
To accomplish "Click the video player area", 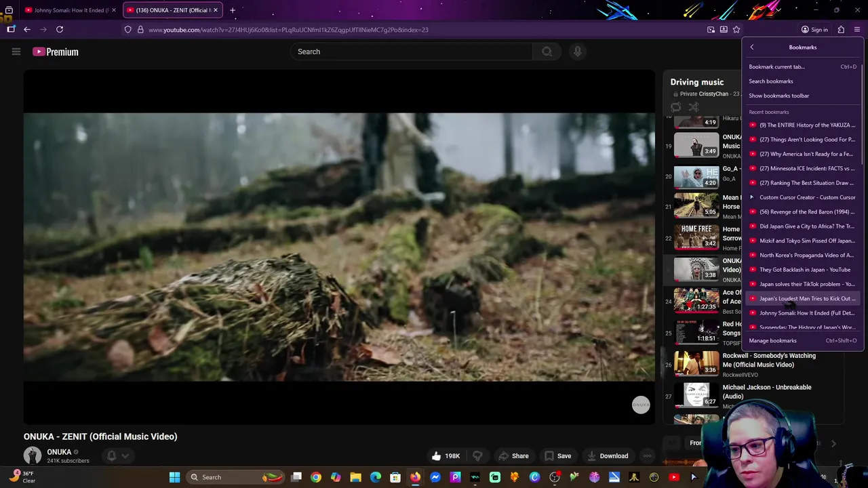I will (x=339, y=247).
